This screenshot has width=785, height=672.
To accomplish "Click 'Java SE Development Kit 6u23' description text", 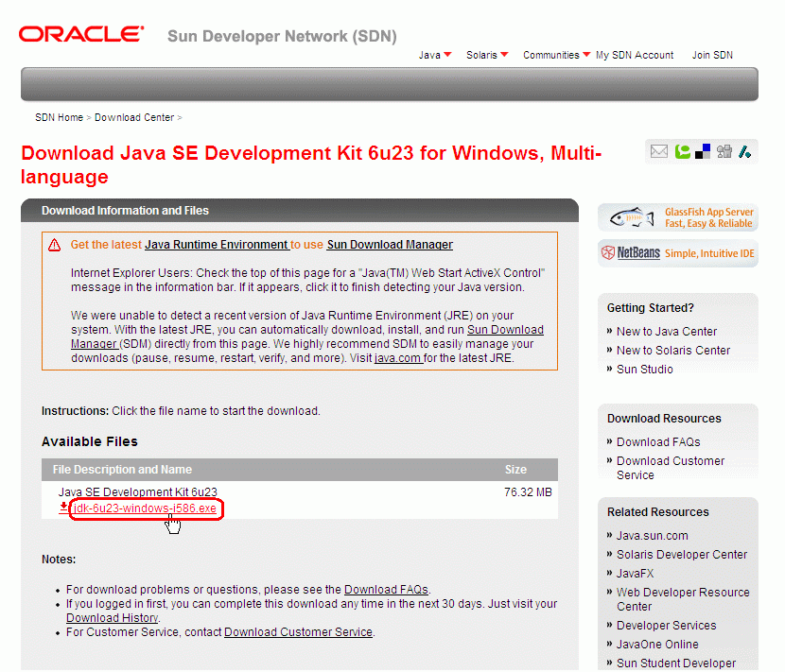I will [138, 492].
